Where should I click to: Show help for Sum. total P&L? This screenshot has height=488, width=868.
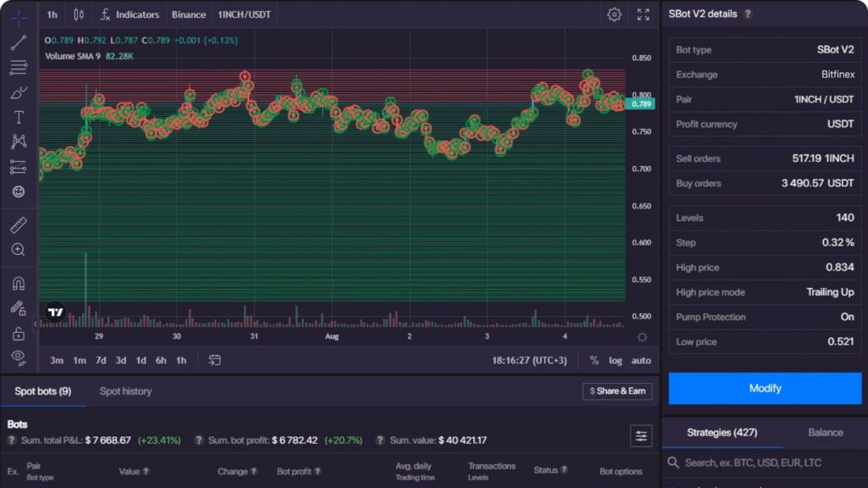(x=12, y=441)
